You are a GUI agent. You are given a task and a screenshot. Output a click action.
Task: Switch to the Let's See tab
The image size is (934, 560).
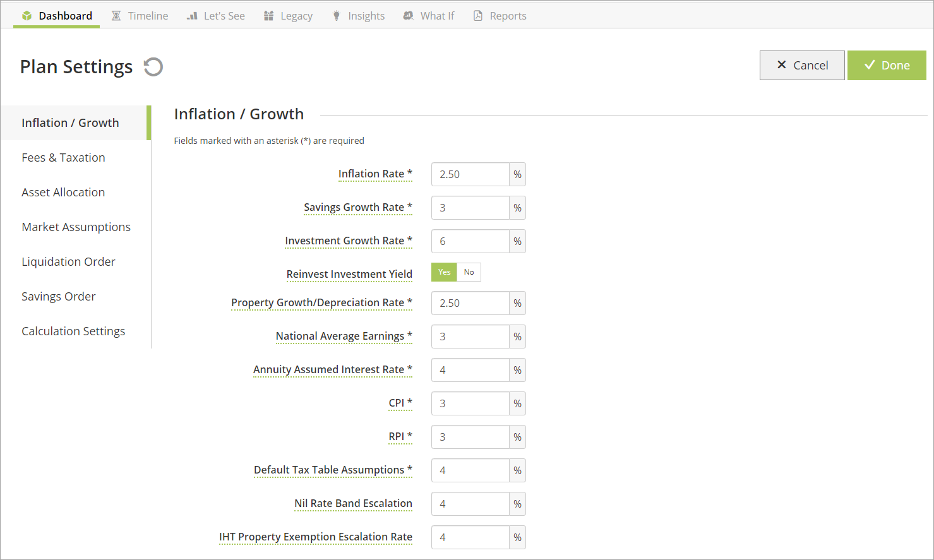click(216, 16)
